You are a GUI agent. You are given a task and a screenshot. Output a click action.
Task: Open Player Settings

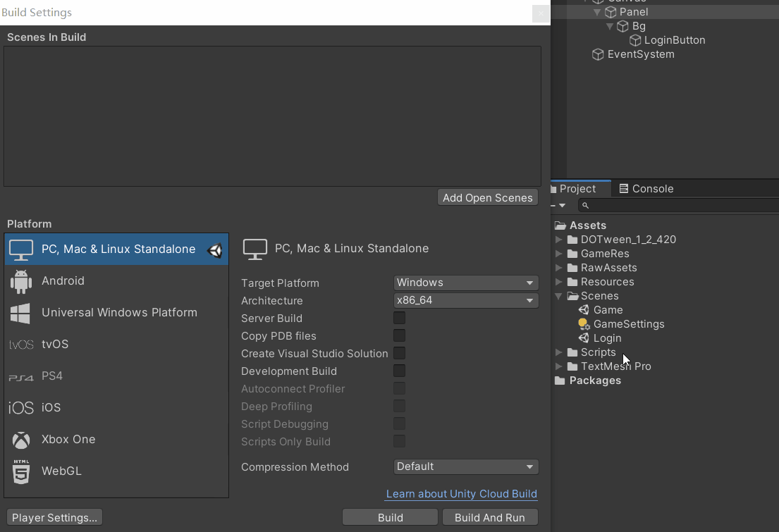click(55, 518)
